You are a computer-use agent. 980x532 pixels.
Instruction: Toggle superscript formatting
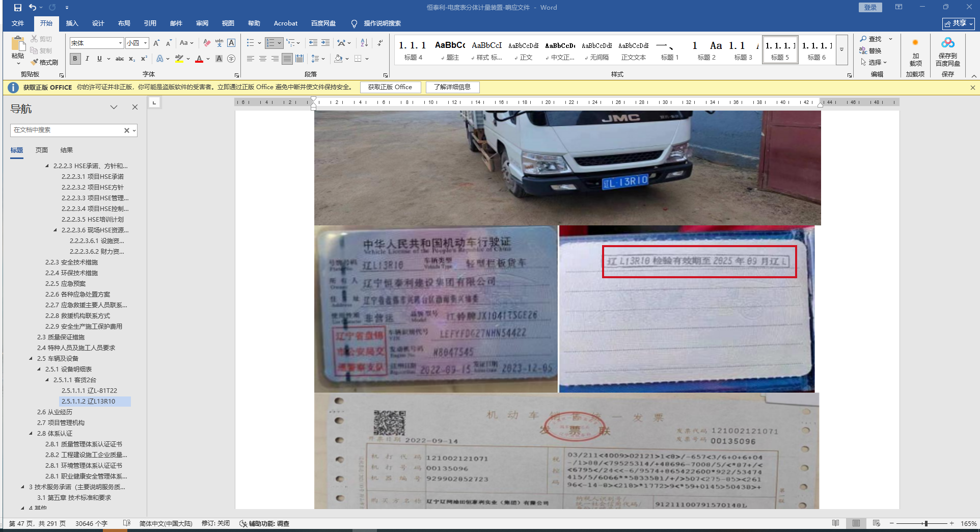144,59
